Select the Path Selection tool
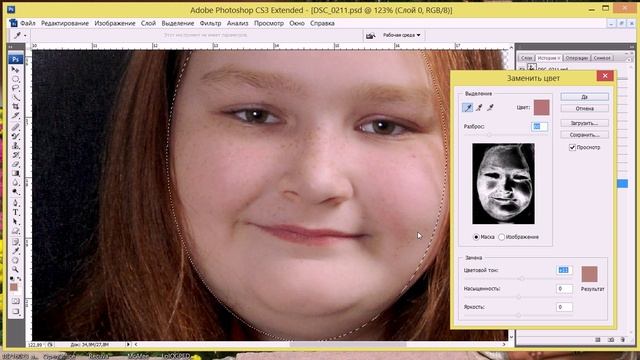 [16, 222]
